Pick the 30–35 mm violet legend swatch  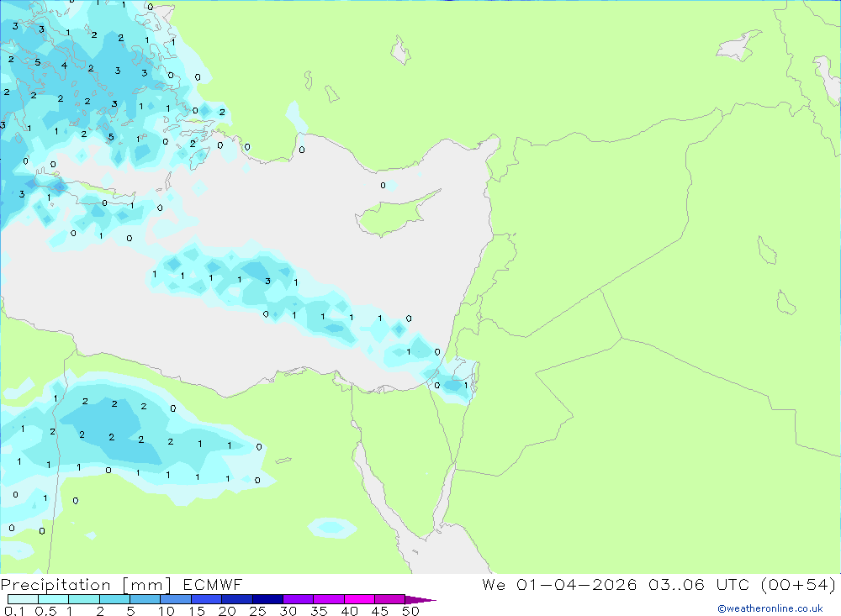click(299, 599)
